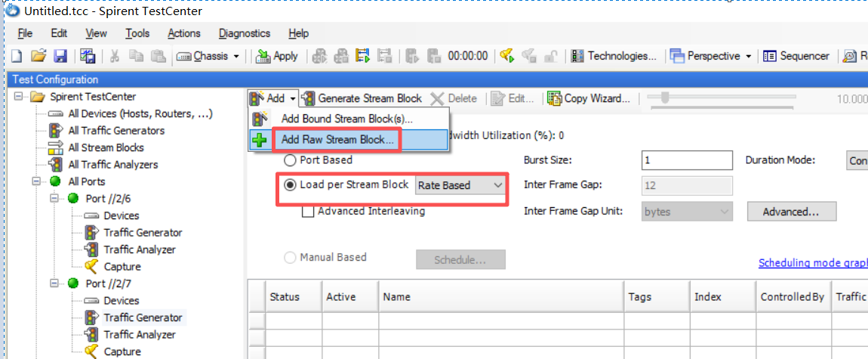Click the Save floppy disk icon
This screenshot has width=868, height=359.
coord(60,56)
